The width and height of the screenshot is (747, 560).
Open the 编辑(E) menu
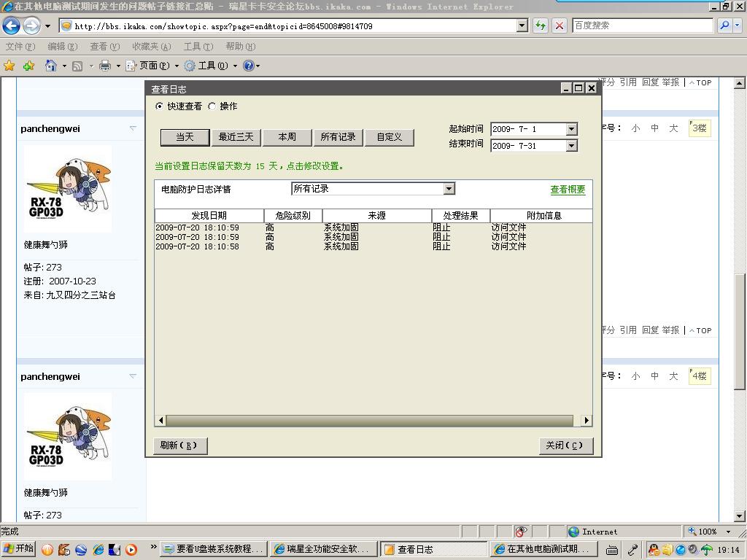(x=63, y=47)
